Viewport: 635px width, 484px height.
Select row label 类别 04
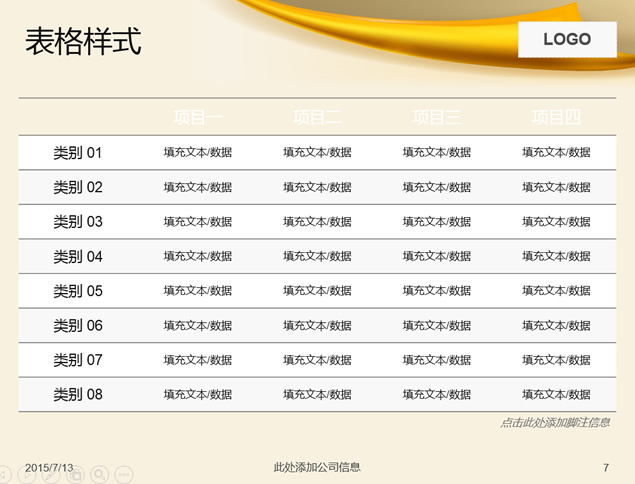coord(78,256)
